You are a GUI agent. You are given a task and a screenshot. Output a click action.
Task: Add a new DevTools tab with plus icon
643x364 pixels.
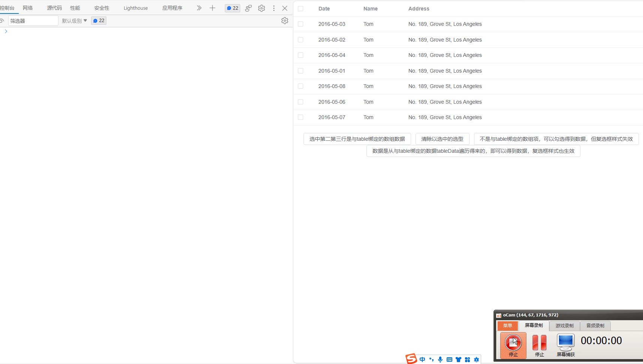coord(212,8)
